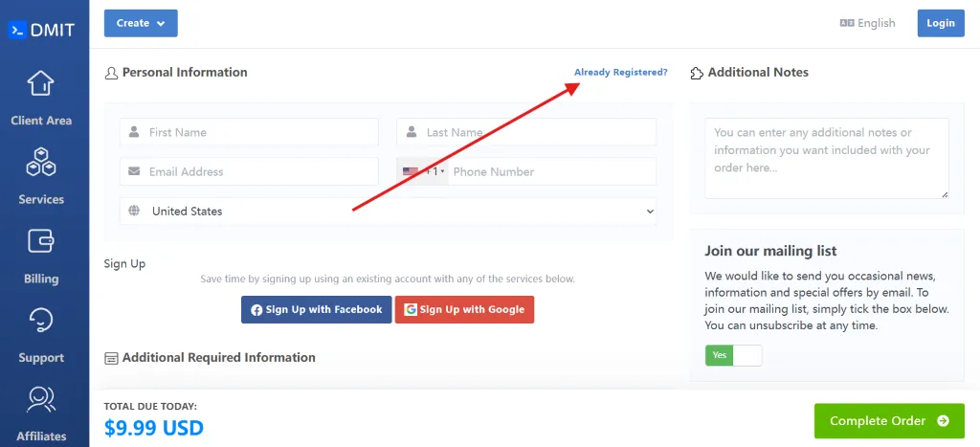Open Support headset icon
The width and height of the screenshot is (980, 447).
coord(41,320)
